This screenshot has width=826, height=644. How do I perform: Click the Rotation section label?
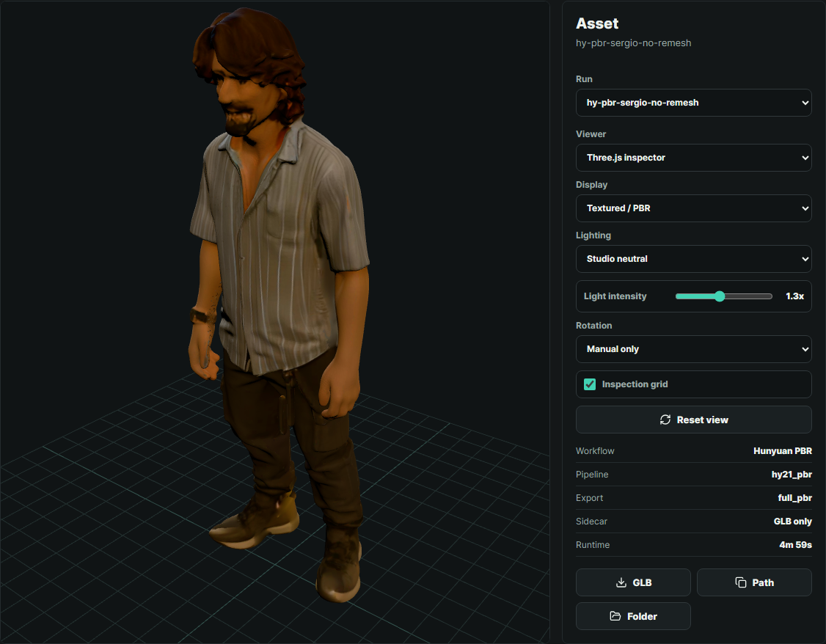point(593,326)
